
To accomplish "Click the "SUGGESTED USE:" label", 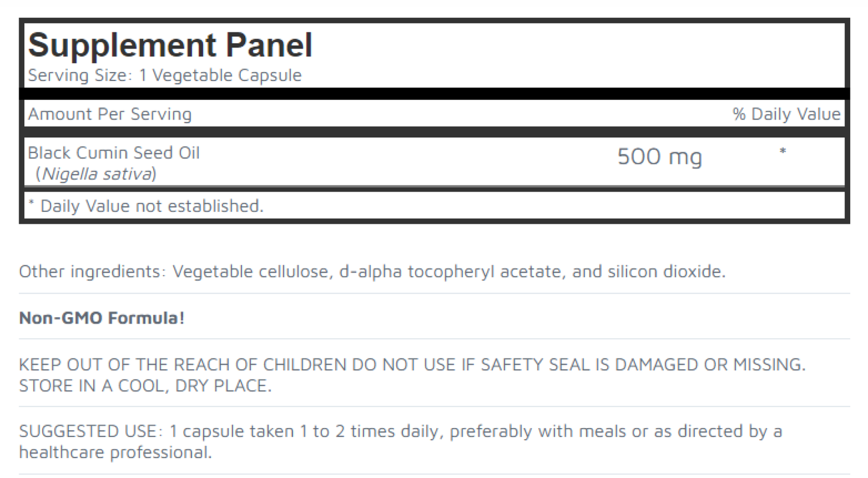I will pos(90,431).
